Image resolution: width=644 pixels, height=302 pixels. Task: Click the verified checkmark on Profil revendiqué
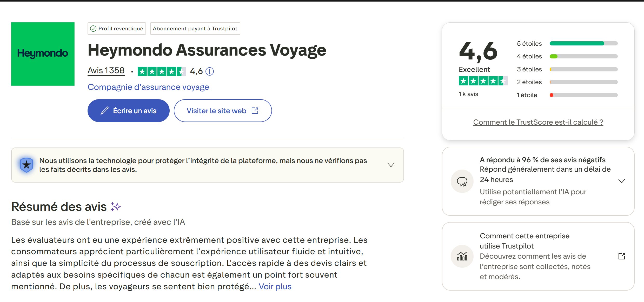tap(93, 29)
